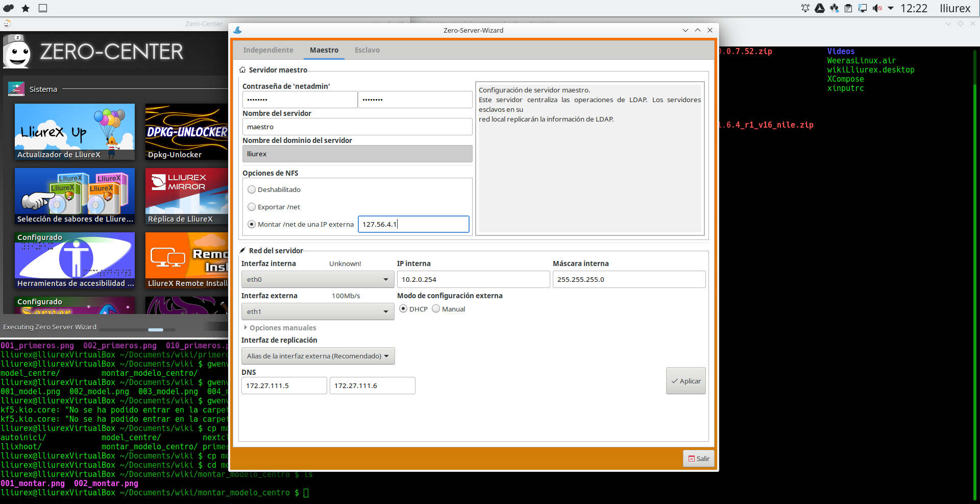The image size is (980, 504).
Task: Open the LliureX Up updater tile
Action: (75, 132)
